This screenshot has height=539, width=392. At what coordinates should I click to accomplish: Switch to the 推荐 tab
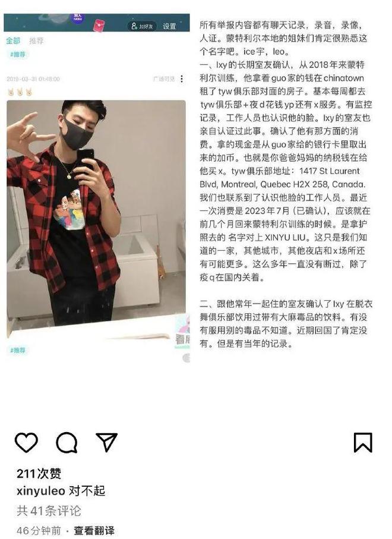click(x=36, y=41)
